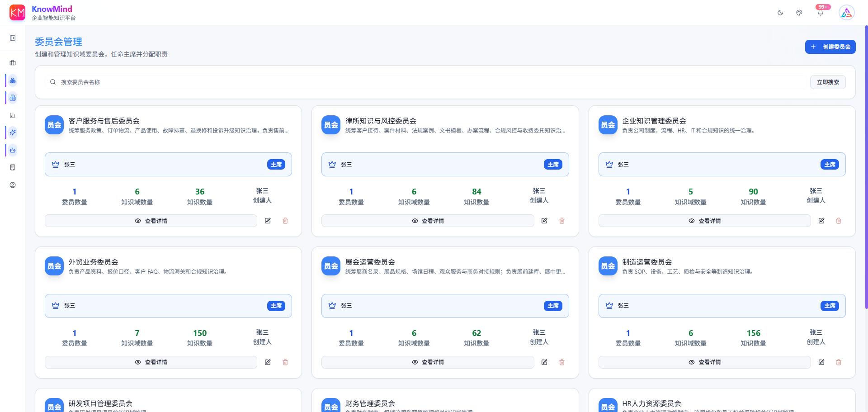This screenshot has width=868, height=412.
Task: Open the user avatar menu
Action: click(x=847, y=13)
